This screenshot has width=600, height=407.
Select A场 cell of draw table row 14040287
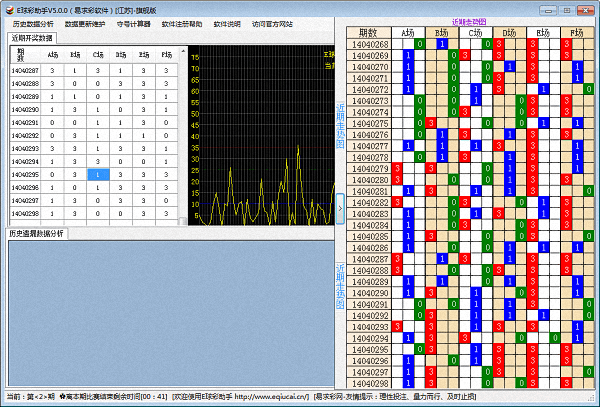pyautogui.click(x=52, y=70)
